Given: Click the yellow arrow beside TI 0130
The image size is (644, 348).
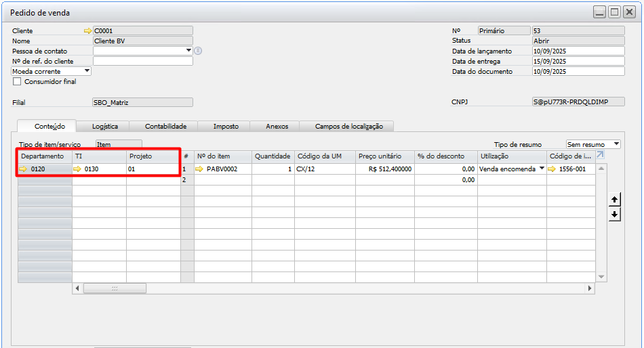Looking at the screenshot, I should [78, 169].
